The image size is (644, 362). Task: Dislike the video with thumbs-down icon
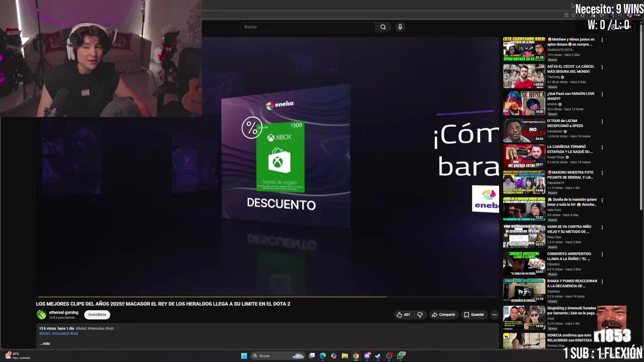tap(420, 315)
